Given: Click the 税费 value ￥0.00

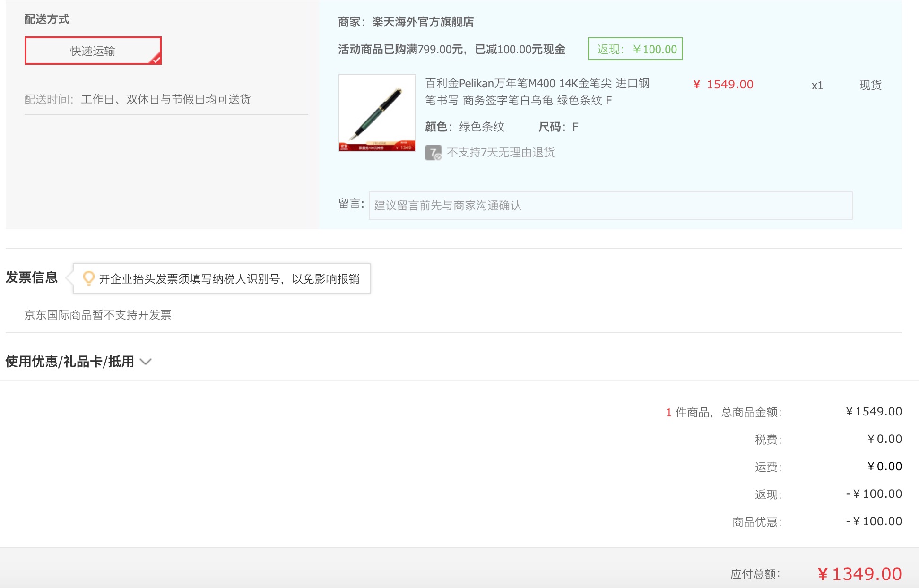Looking at the screenshot, I should tap(884, 439).
